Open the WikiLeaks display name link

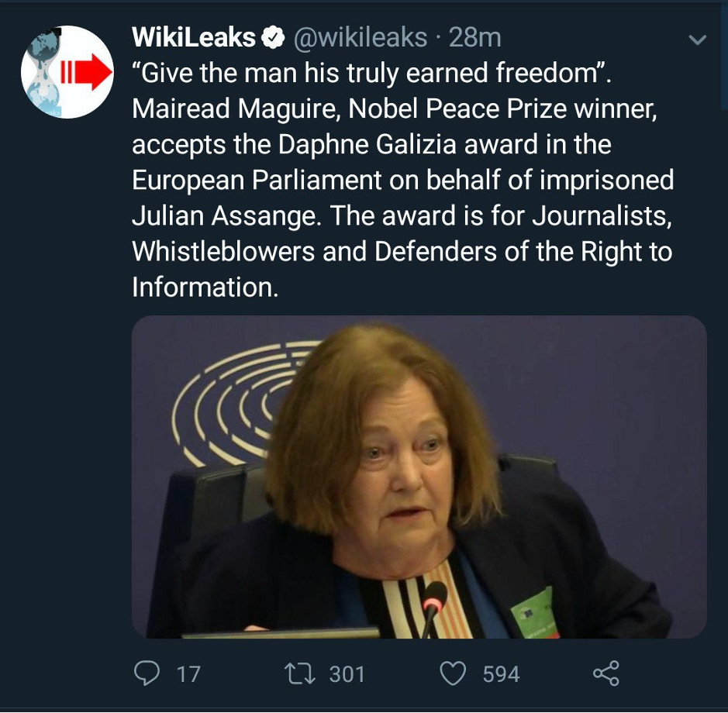(x=194, y=36)
